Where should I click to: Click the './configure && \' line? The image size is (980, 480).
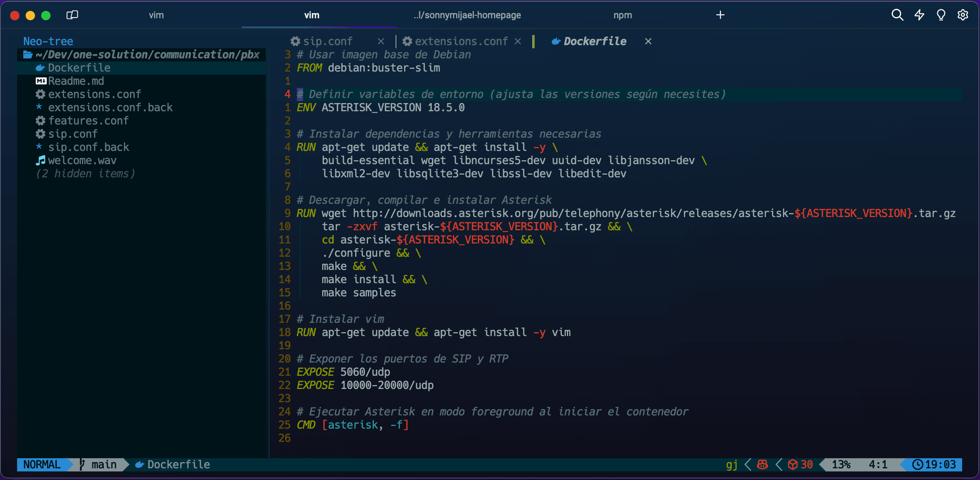(371, 253)
